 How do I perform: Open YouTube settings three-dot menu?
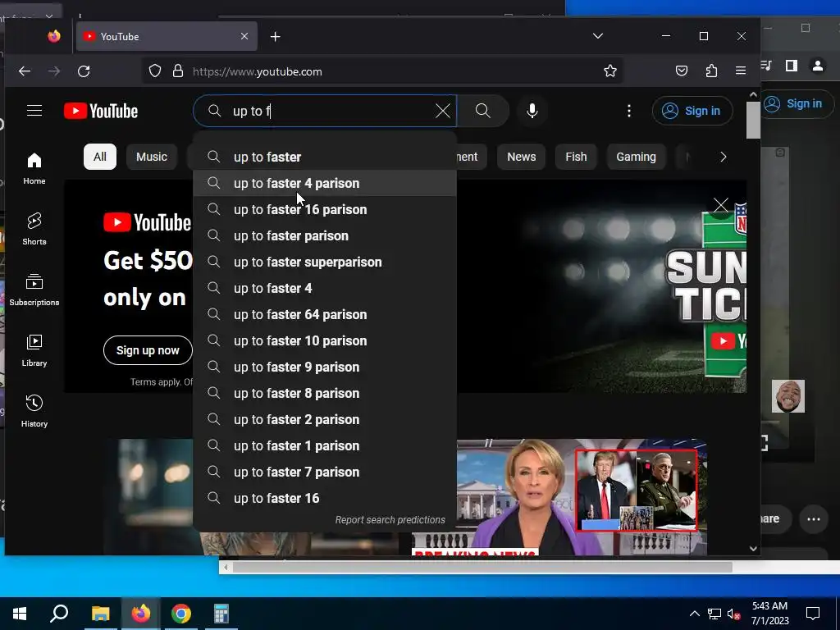click(629, 111)
